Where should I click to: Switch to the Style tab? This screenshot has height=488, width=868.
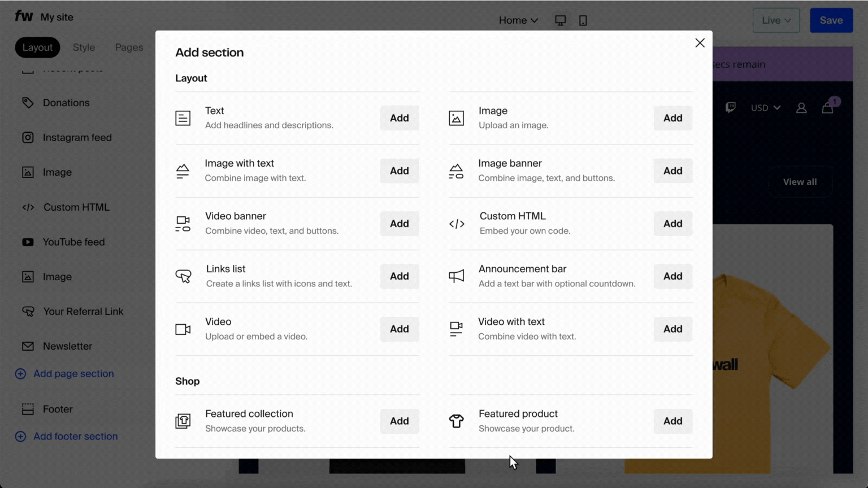pos(84,47)
